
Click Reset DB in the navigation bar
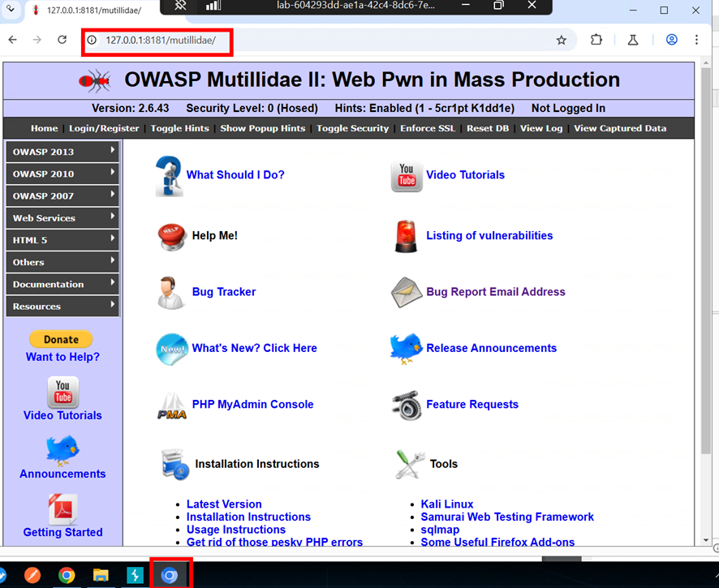[488, 128]
